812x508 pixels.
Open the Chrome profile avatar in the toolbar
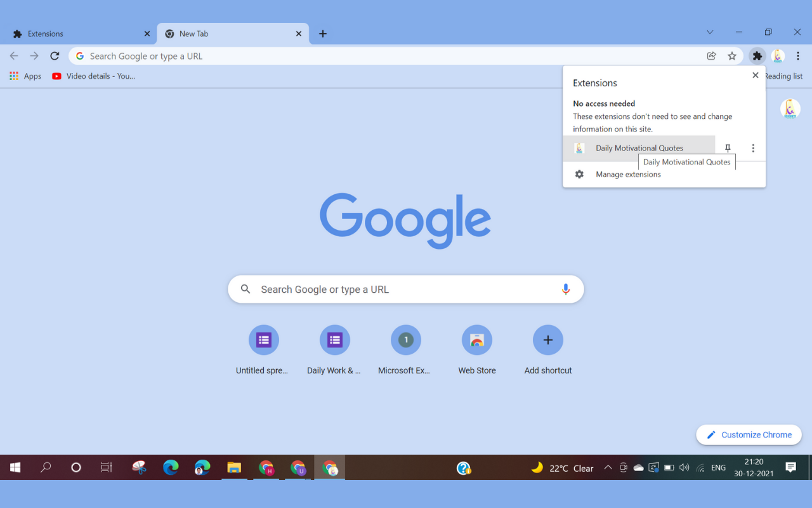click(778, 56)
